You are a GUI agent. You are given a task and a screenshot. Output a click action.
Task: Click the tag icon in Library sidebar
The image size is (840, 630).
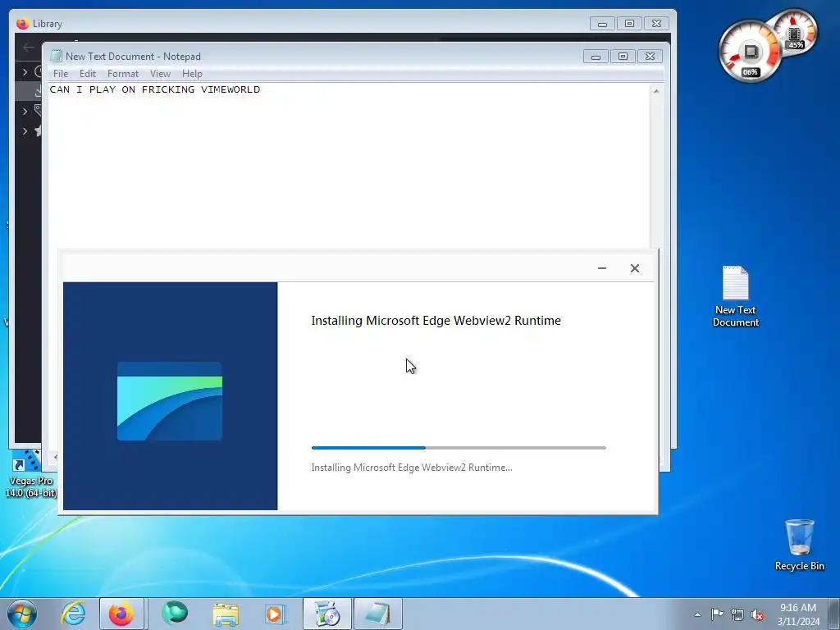(39, 111)
